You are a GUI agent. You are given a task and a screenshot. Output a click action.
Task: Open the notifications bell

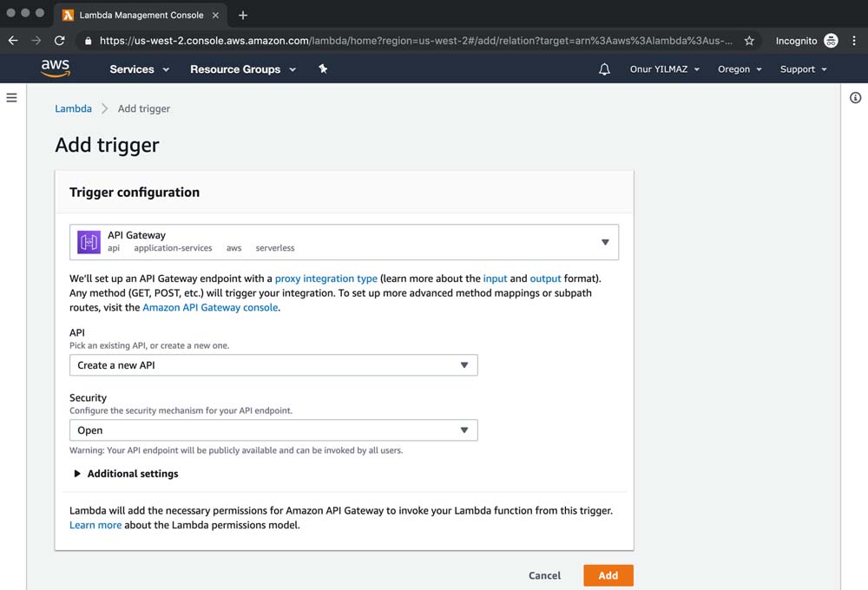pyautogui.click(x=605, y=69)
